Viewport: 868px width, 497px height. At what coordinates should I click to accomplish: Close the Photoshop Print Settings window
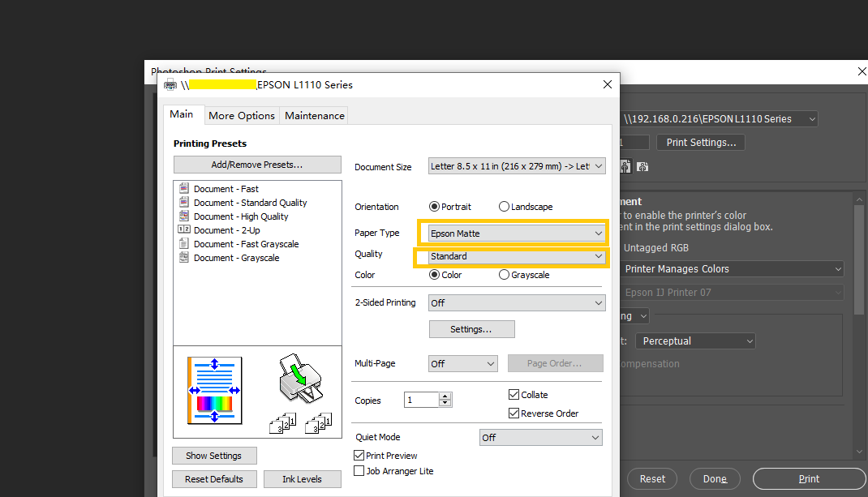(862, 71)
